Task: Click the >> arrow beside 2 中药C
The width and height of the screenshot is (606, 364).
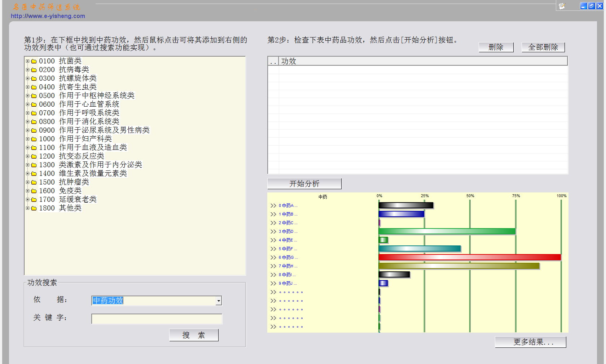Action: click(273, 223)
